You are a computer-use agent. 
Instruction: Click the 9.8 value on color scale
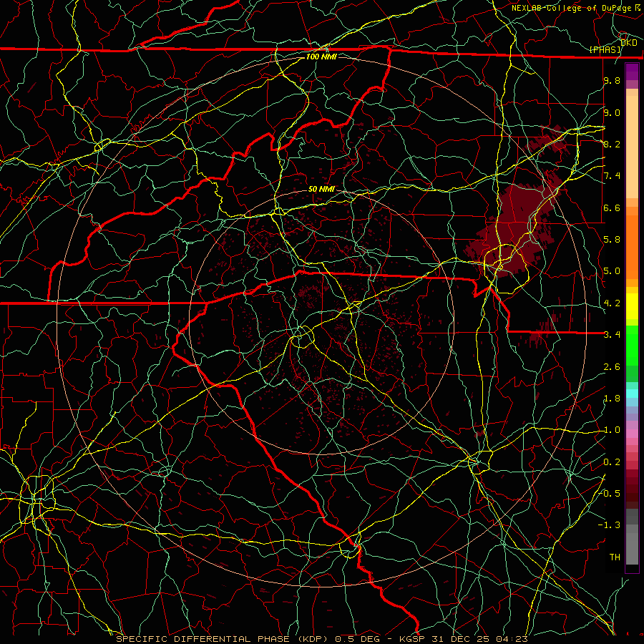pyautogui.click(x=612, y=80)
